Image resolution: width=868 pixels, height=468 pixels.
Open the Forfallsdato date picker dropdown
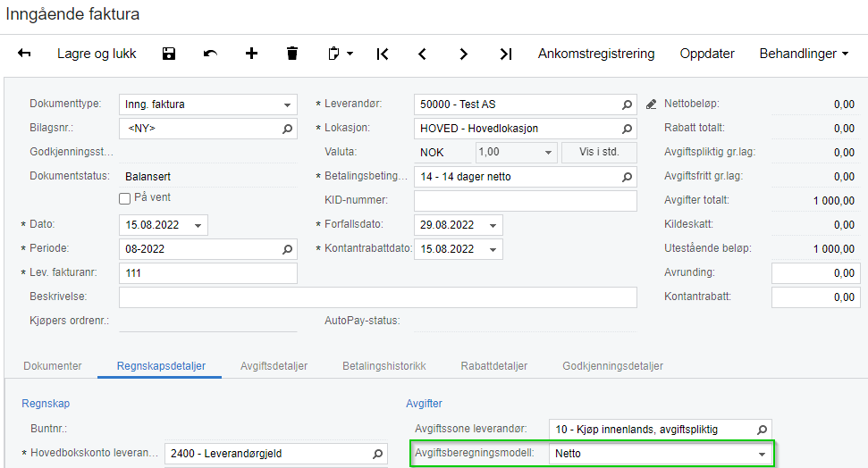coord(493,225)
